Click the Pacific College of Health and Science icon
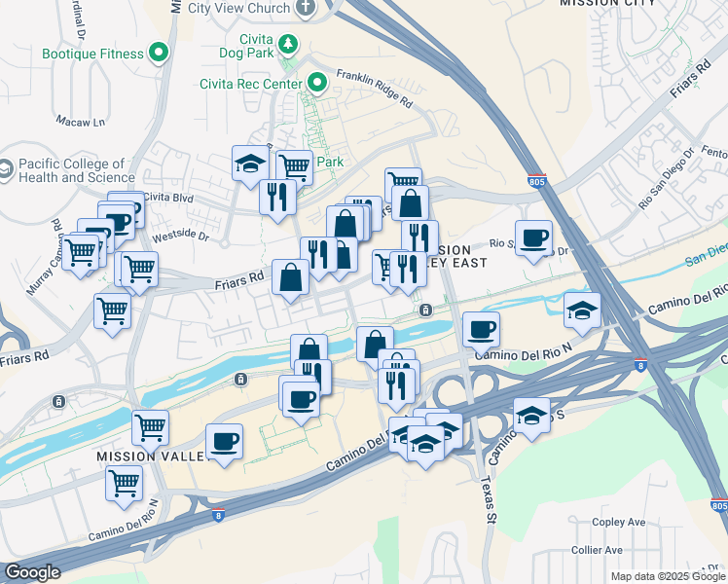The image size is (728, 584). pyautogui.click(x=6, y=170)
